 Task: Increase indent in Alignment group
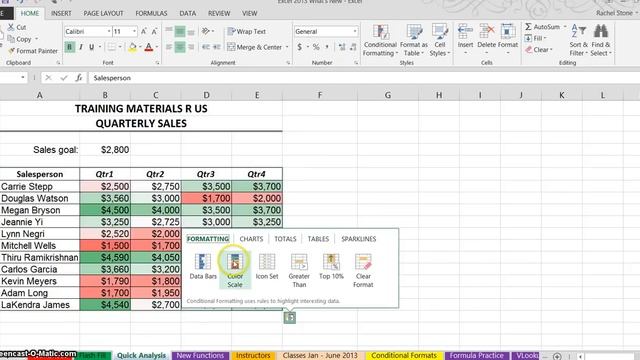coord(217,47)
